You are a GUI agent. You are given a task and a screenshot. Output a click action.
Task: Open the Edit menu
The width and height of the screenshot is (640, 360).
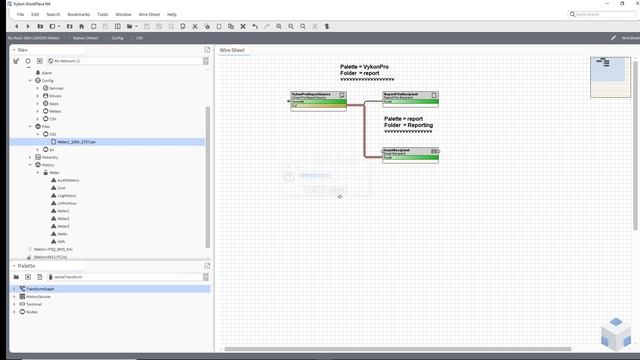tap(35, 14)
